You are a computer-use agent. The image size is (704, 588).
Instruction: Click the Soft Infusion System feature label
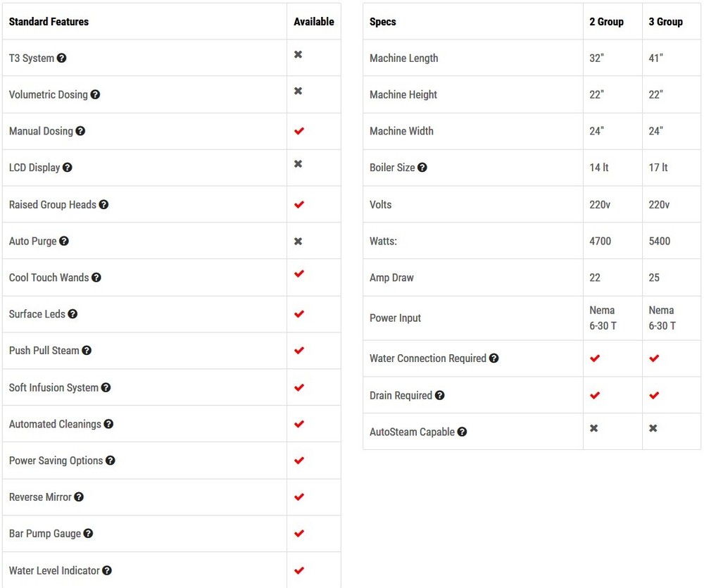[x=54, y=387]
